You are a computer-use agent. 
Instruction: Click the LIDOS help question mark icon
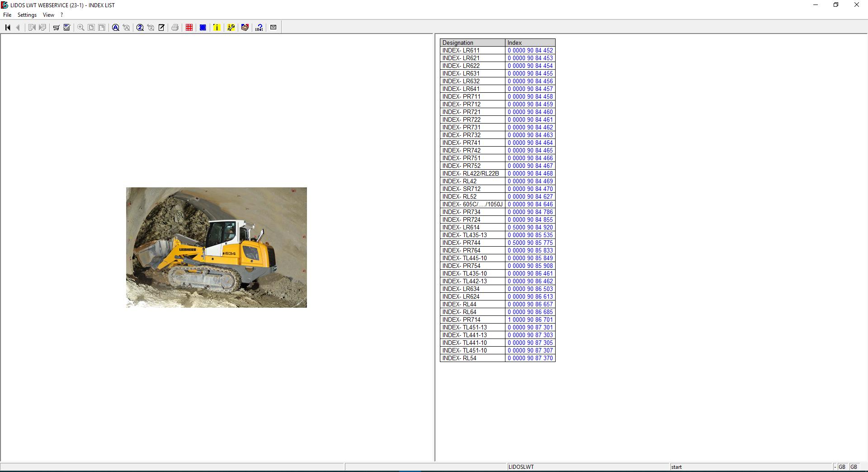(259, 27)
